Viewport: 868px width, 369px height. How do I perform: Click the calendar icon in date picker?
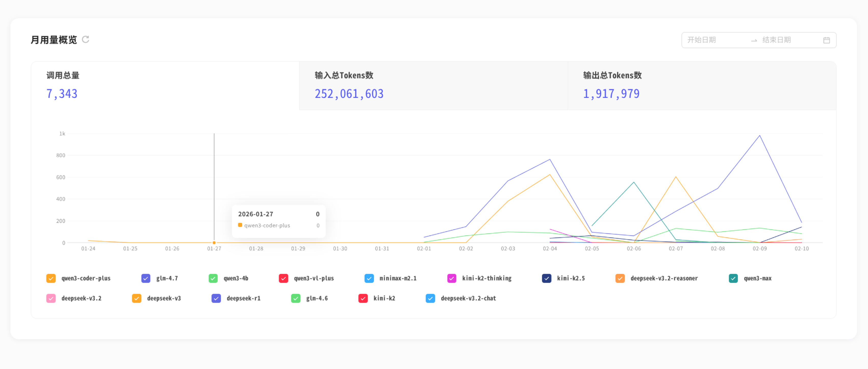tap(826, 40)
